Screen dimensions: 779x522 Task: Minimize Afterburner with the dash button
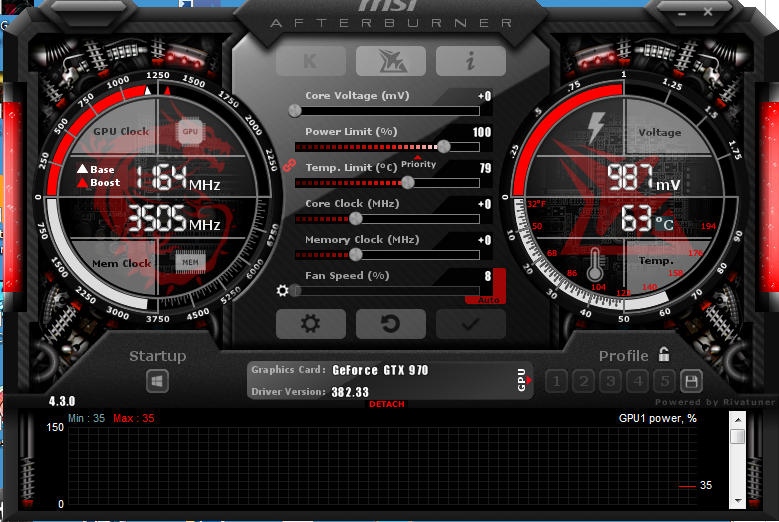coord(682,13)
